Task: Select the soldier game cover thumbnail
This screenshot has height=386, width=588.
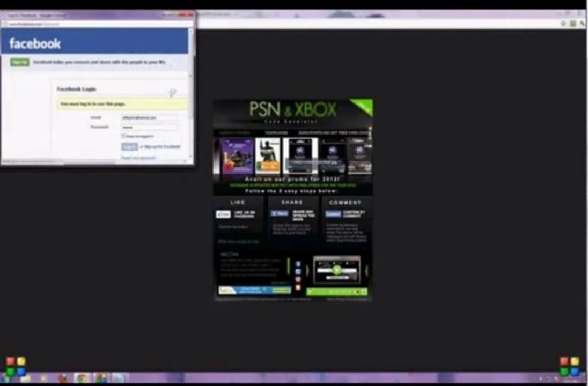Action: 267,156
